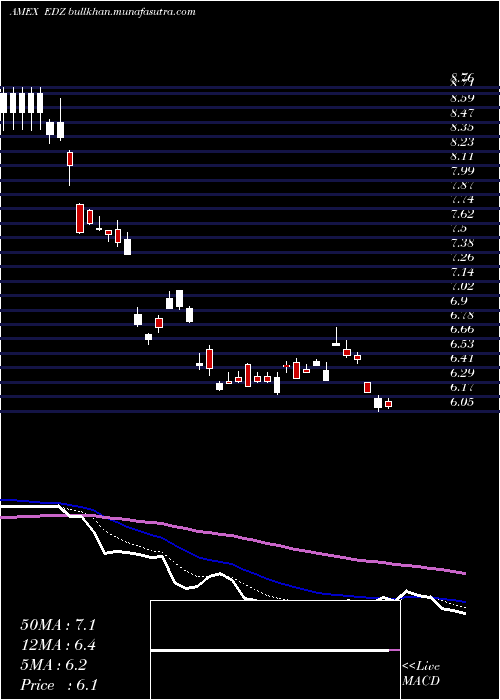Image resolution: width=500 pixels, height=700 pixels.
Task: Click the AMEX EDZ bullkhan.munafasutra.com title text
Action: [103, 12]
